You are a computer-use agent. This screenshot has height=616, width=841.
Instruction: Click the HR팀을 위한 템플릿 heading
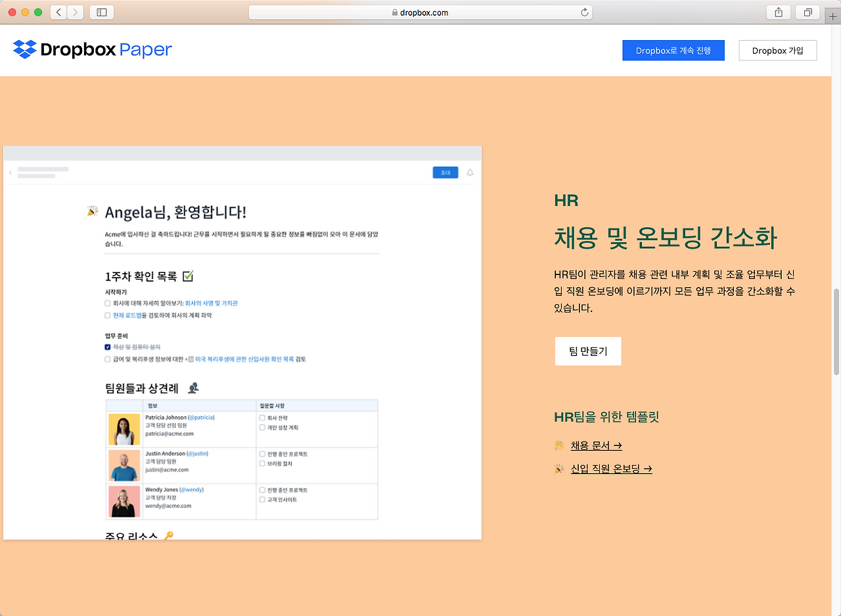click(x=607, y=417)
